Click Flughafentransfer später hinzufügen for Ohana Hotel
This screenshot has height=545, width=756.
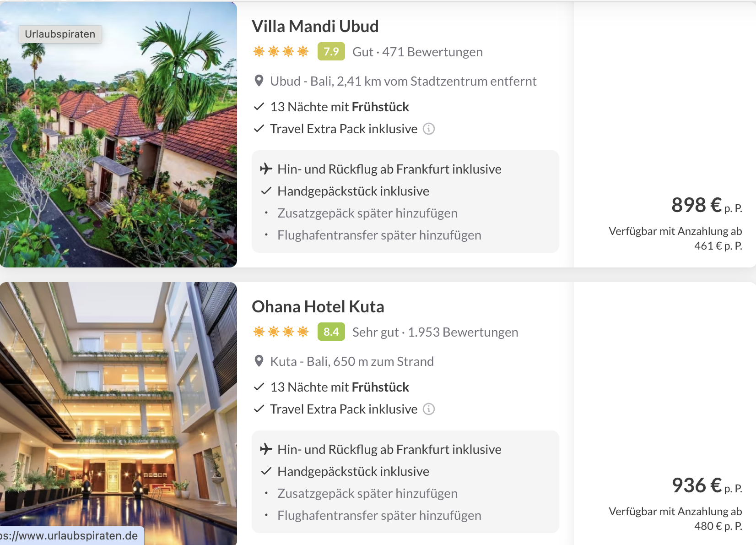click(379, 516)
